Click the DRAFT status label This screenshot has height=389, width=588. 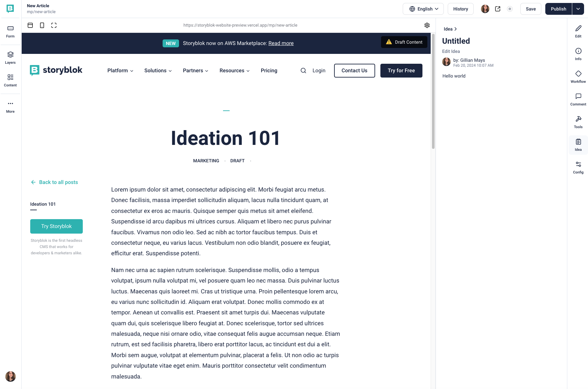237,161
